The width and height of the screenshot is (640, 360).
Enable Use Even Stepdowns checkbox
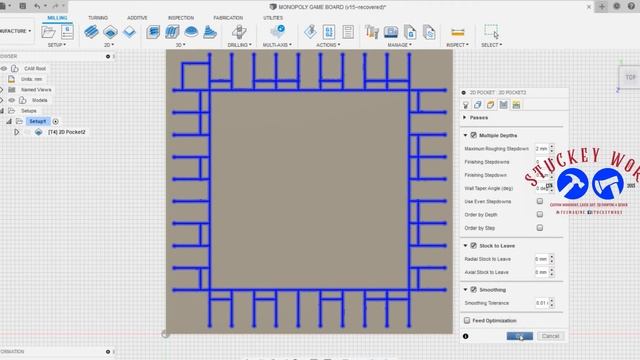point(540,201)
